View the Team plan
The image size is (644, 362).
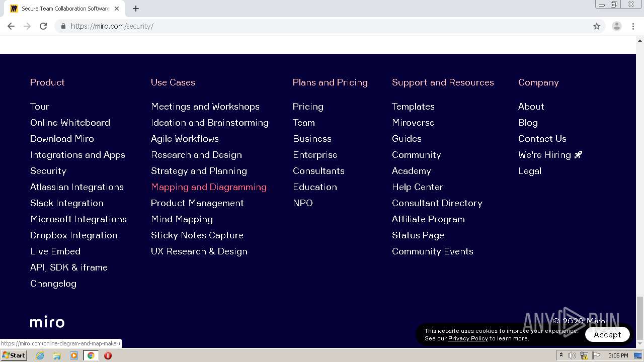[304, 123]
